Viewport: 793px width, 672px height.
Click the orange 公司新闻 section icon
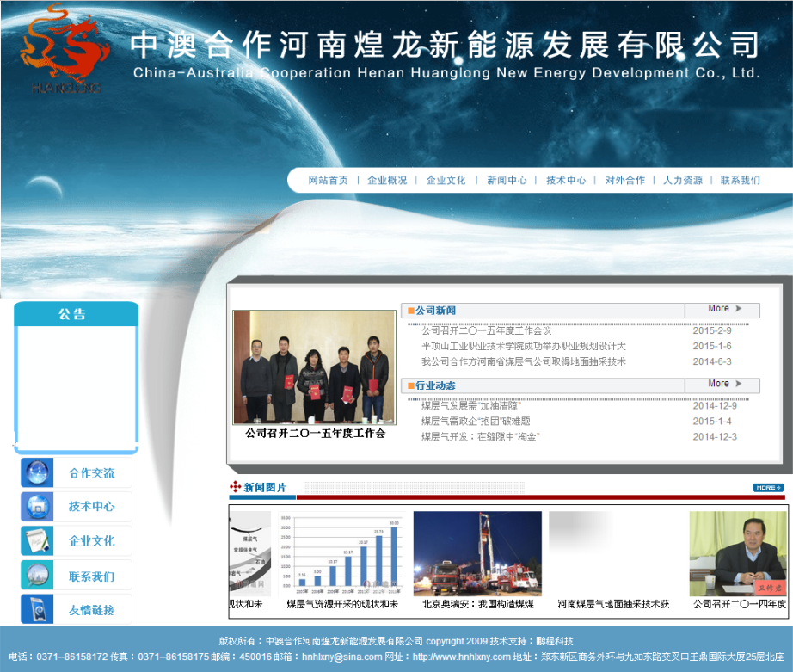point(410,310)
